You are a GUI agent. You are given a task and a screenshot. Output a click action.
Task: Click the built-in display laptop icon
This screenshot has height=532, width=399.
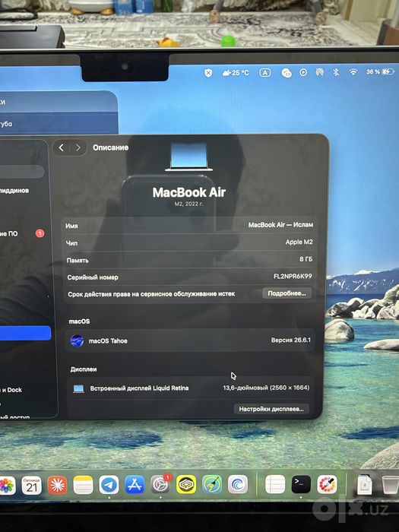coord(79,388)
